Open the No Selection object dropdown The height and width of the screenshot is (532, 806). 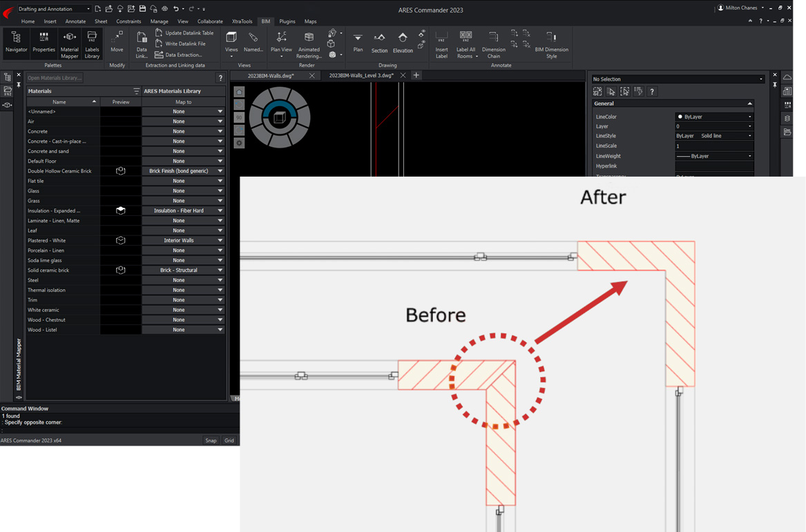coord(678,79)
